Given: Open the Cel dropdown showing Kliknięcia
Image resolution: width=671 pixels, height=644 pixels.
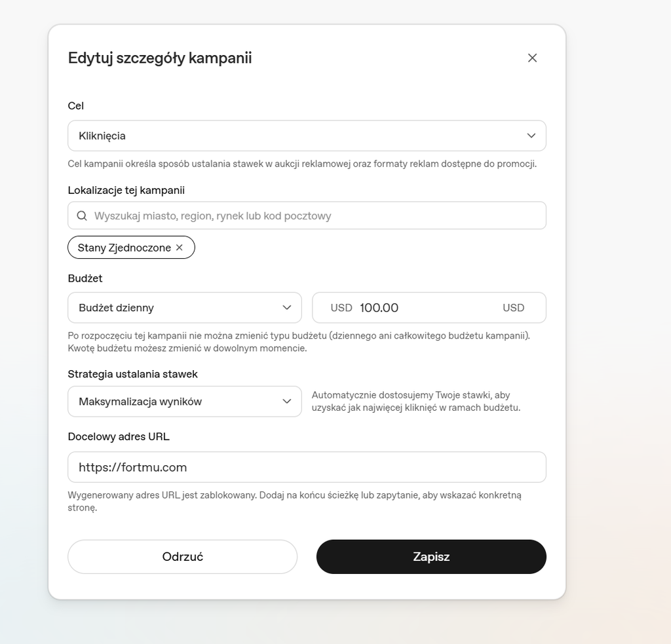Looking at the screenshot, I should click(x=307, y=136).
